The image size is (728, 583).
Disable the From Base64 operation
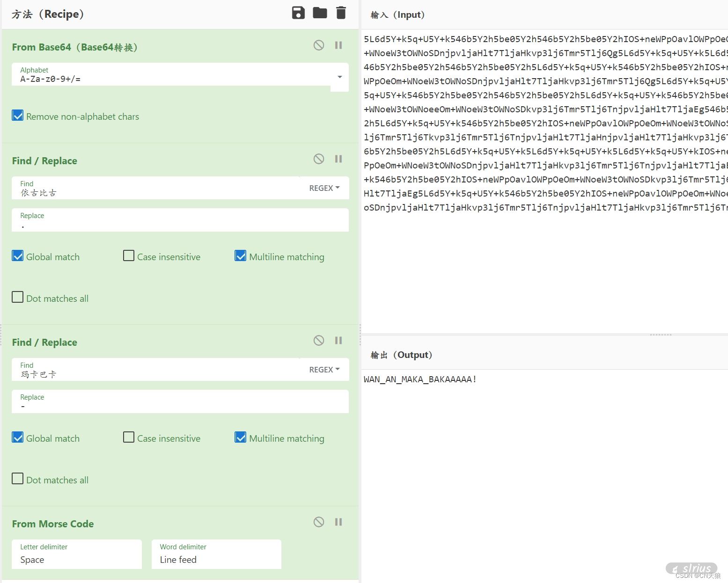pos(319,45)
